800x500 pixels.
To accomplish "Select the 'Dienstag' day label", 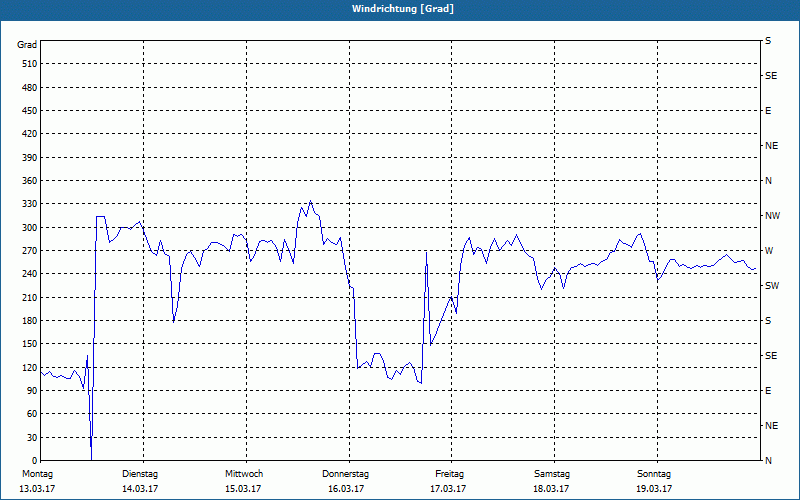I will pyautogui.click(x=140, y=474).
